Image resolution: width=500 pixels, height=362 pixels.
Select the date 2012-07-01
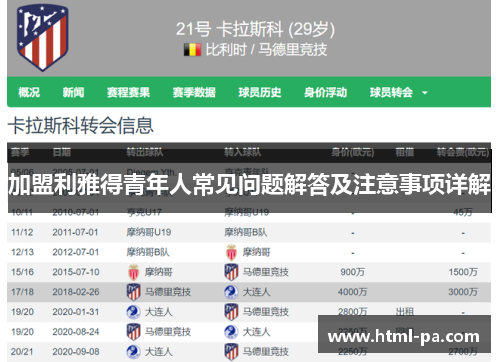pos(75,252)
